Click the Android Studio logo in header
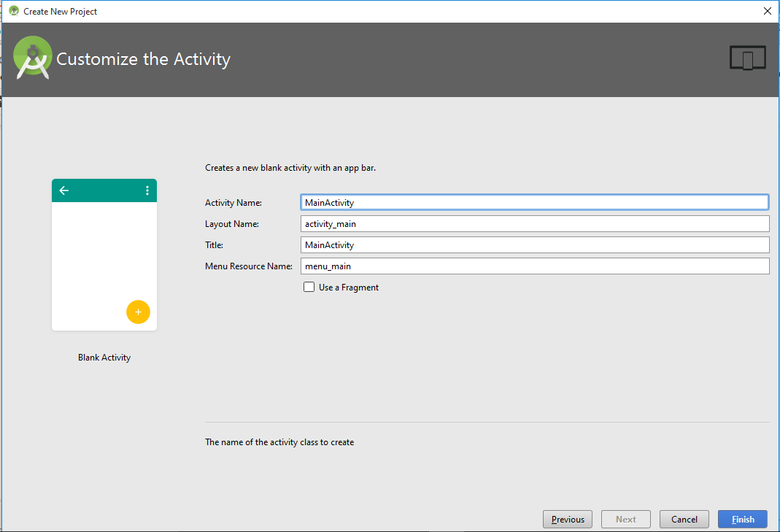The width and height of the screenshot is (780, 532). 32,58
